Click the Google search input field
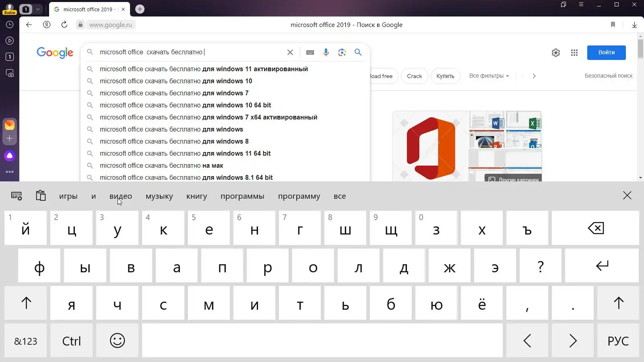 pos(191,52)
